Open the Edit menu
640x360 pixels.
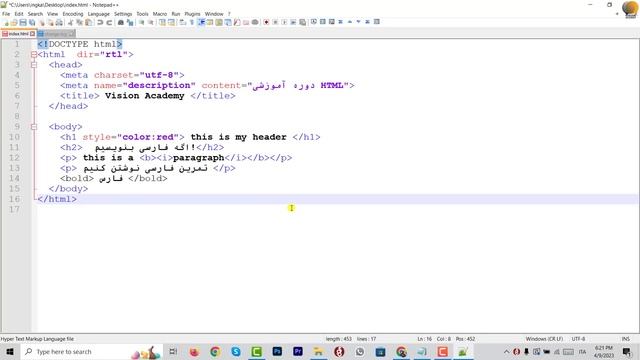pyautogui.click(x=19, y=14)
